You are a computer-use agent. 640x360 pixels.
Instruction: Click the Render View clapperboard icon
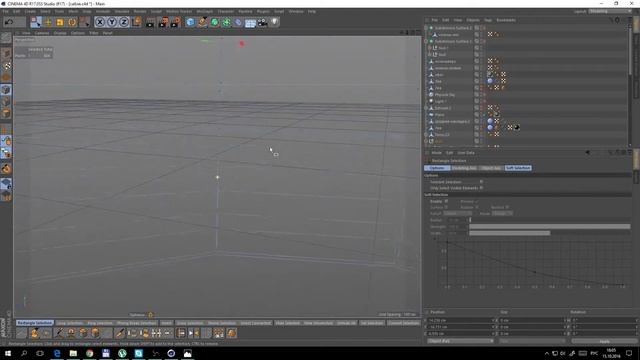(x=151, y=22)
